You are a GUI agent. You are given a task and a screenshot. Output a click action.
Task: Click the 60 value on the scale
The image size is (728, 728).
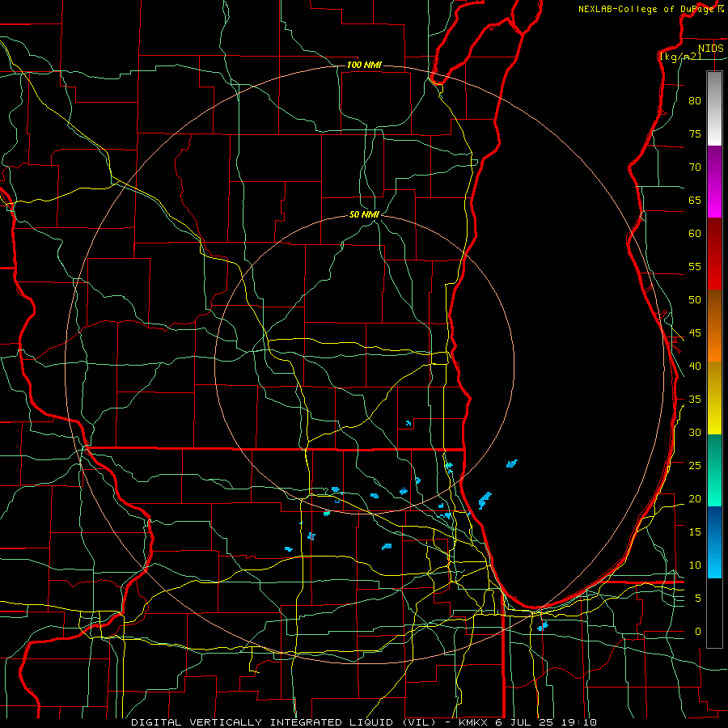[x=695, y=234]
